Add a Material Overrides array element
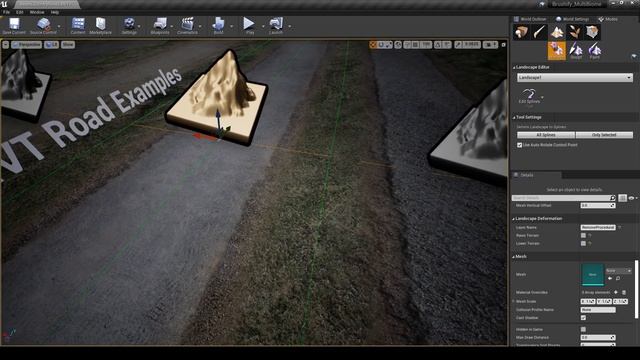Screen dimensions: 640x360 (616, 292)
